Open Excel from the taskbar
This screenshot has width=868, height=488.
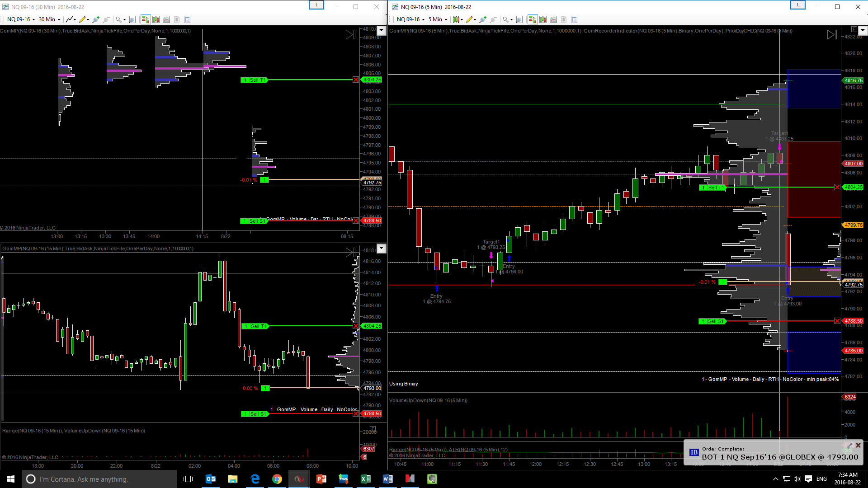pyautogui.click(x=365, y=479)
